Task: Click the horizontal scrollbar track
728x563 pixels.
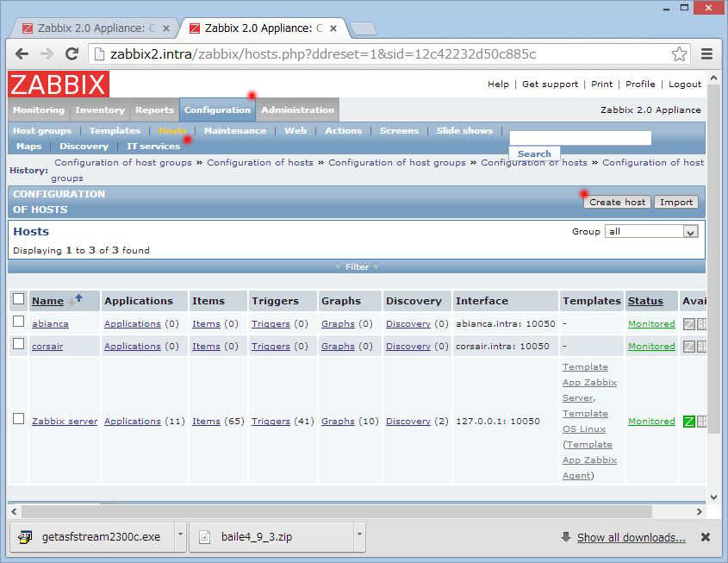Action: [357, 511]
